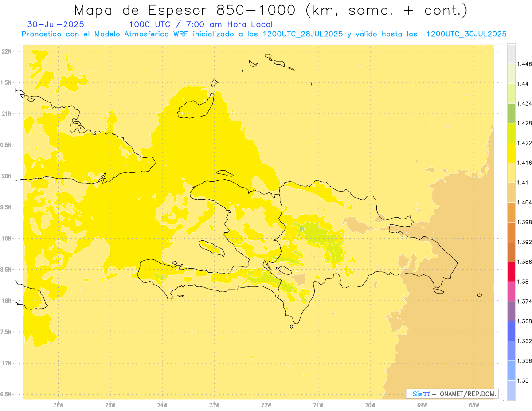
Task: Click the '21N' latitude label
Action: pyautogui.click(x=8, y=114)
